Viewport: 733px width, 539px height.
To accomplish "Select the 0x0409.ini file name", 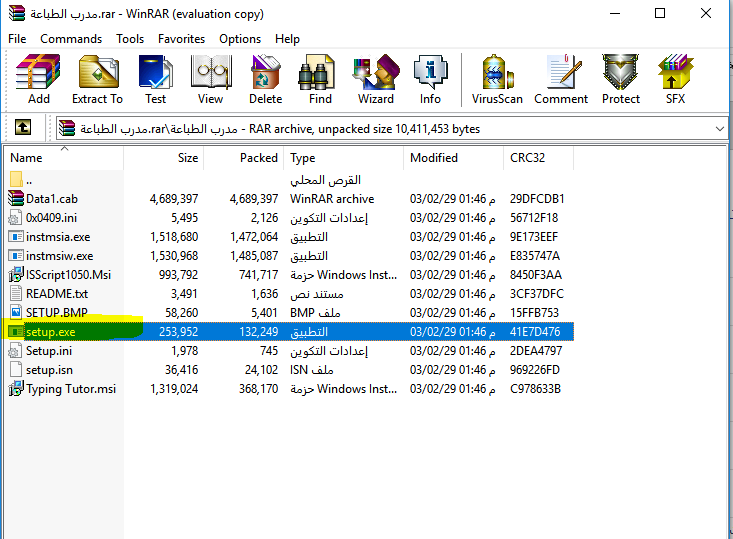I will (x=51, y=218).
